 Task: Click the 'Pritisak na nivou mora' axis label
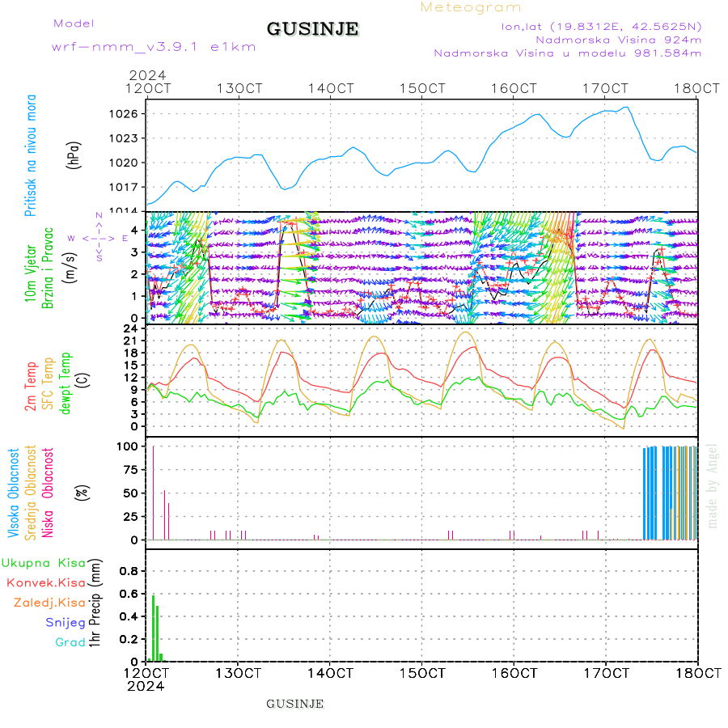tap(31, 155)
